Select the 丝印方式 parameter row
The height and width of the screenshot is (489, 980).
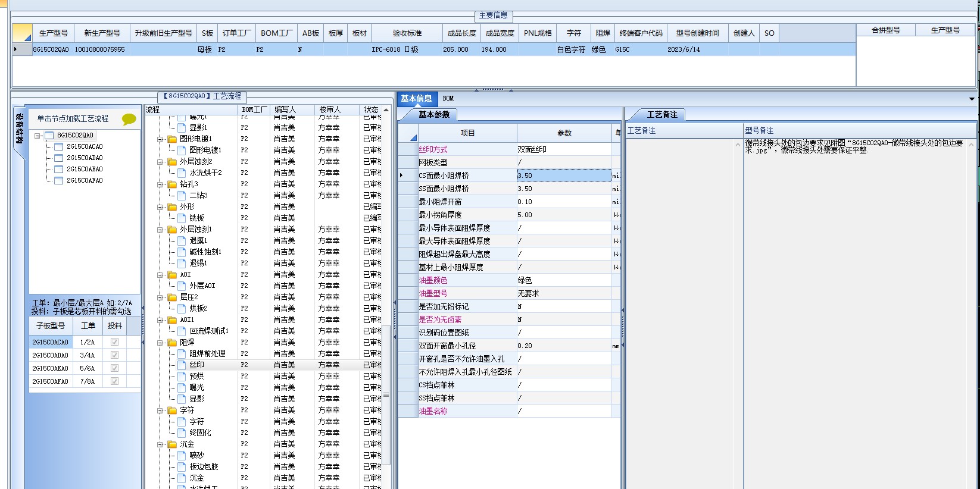point(509,149)
